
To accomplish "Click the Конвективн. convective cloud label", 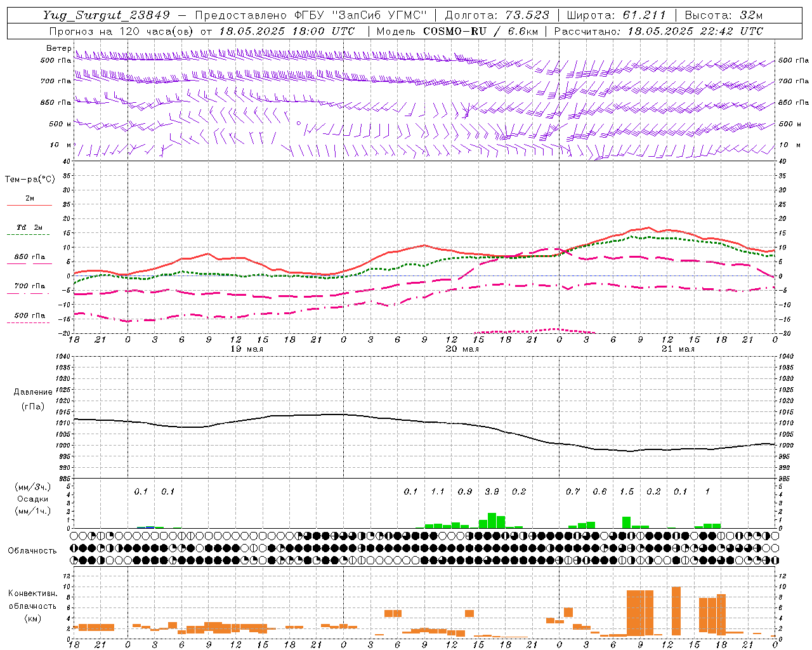I will 33,594.
